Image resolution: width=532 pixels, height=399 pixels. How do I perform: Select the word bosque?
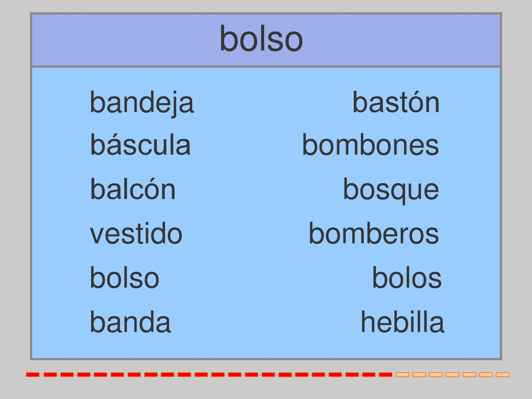(391, 191)
